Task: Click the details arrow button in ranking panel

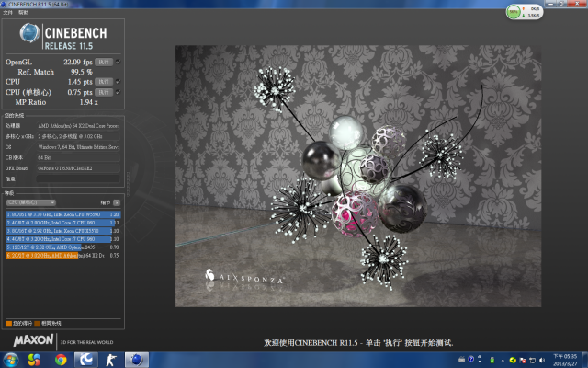Action: tap(117, 202)
